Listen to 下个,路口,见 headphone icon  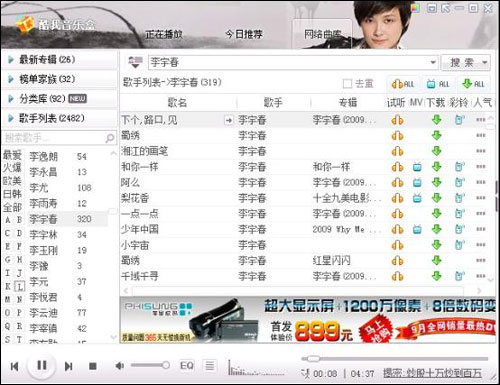click(x=397, y=120)
